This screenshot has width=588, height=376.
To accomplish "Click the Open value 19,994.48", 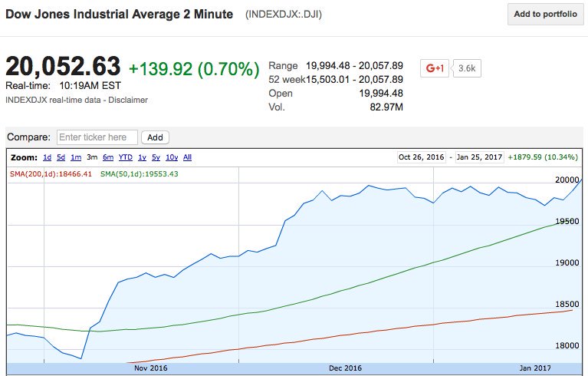I will pyautogui.click(x=381, y=94).
